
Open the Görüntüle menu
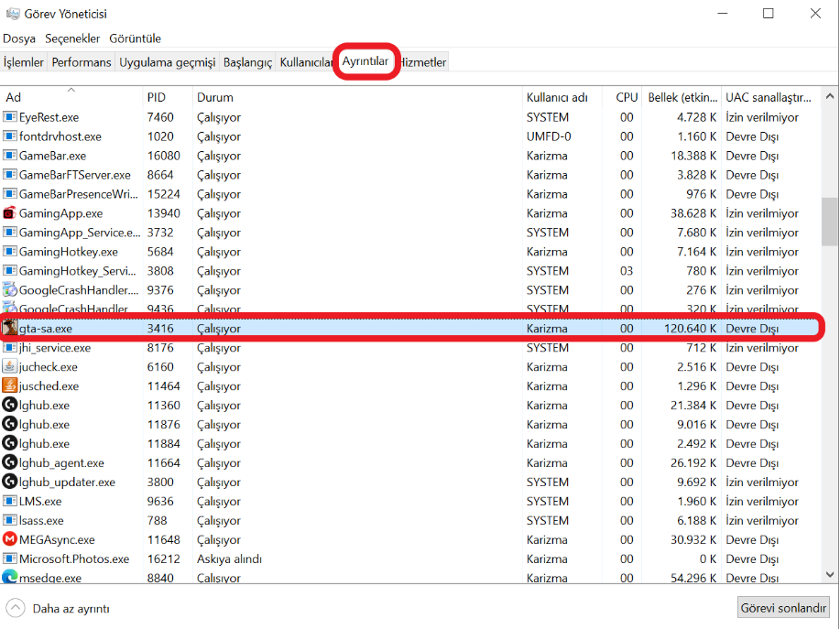point(135,38)
